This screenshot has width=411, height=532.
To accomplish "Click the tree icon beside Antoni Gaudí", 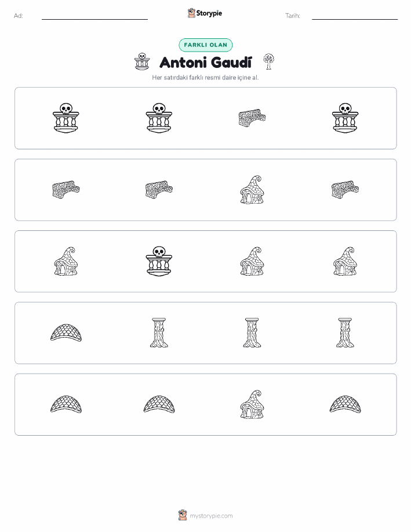I will point(268,61).
